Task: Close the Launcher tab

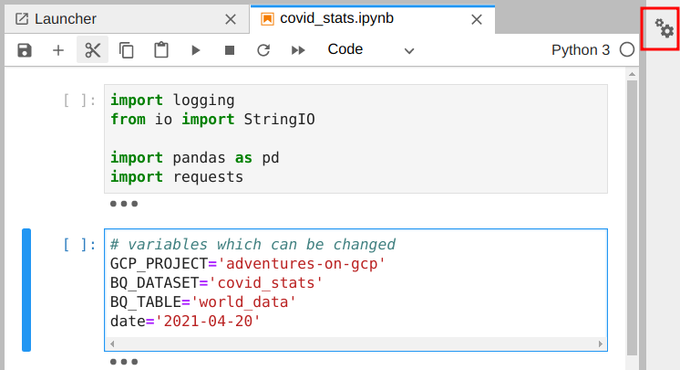Action: (230, 19)
